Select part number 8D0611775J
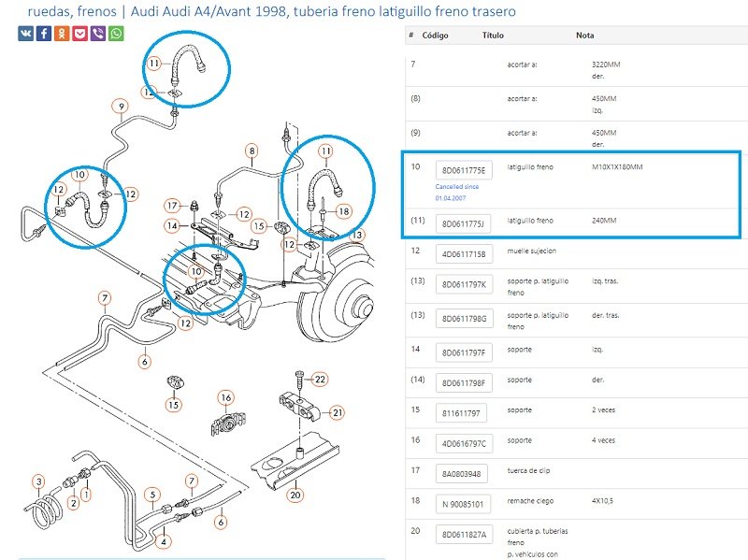Viewport: 748px width, 560px height. pos(463,223)
